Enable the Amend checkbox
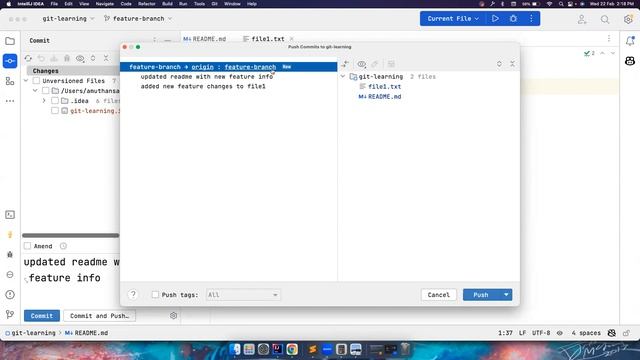Viewport: 640px width, 360px height. click(27, 246)
